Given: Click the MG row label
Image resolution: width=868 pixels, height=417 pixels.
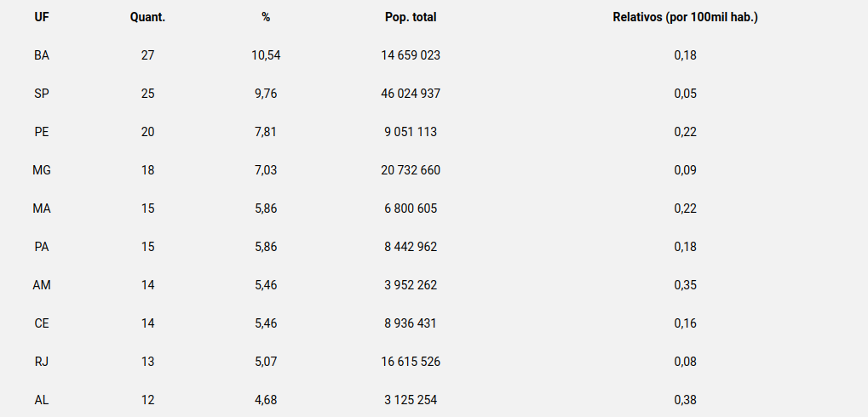Looking at the screenshot, I should pyautogui.click(x=41, y=170).
